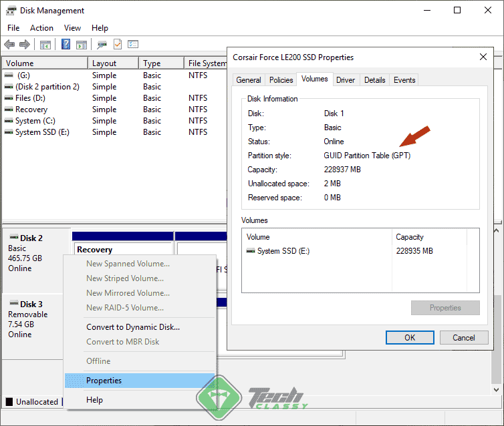
Task: Open the Help book toolbar icon
Action: 66,44
